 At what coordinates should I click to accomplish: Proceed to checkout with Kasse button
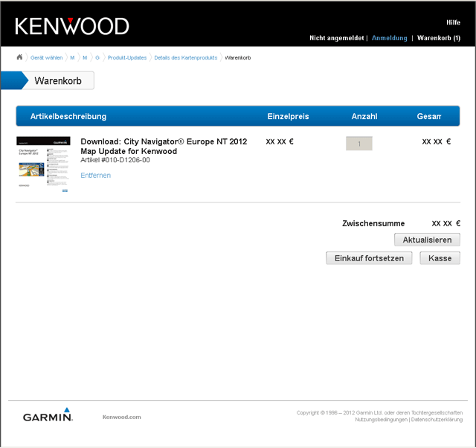coord(440,258)
